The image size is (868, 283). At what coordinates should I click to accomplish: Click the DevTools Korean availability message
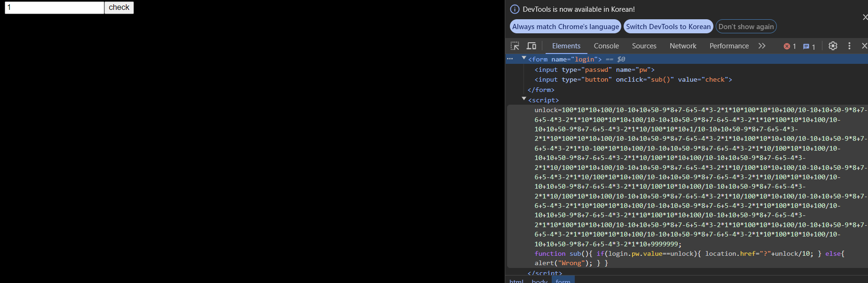[x=579, y=9]
